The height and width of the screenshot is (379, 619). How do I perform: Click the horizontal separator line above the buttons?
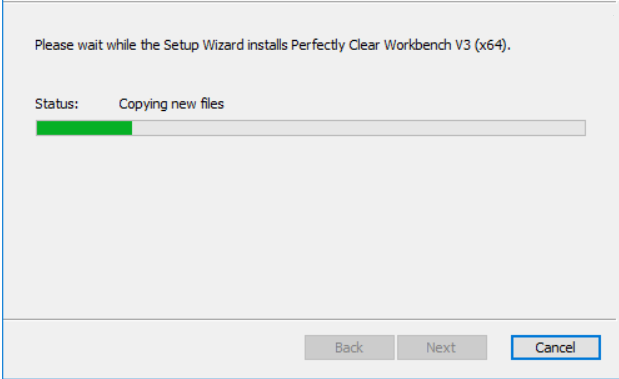[x=310, y=319]
